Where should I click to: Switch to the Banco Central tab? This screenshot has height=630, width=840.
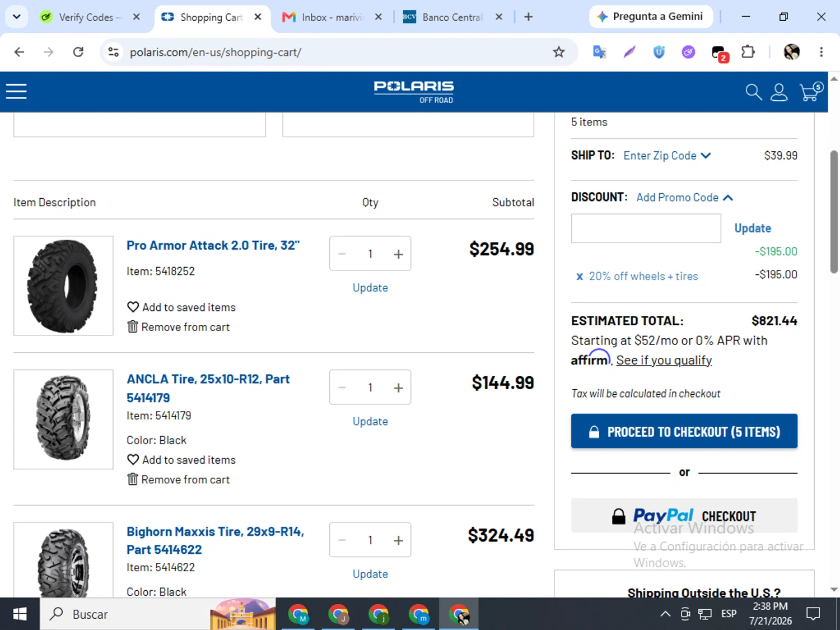pos(452,17)
